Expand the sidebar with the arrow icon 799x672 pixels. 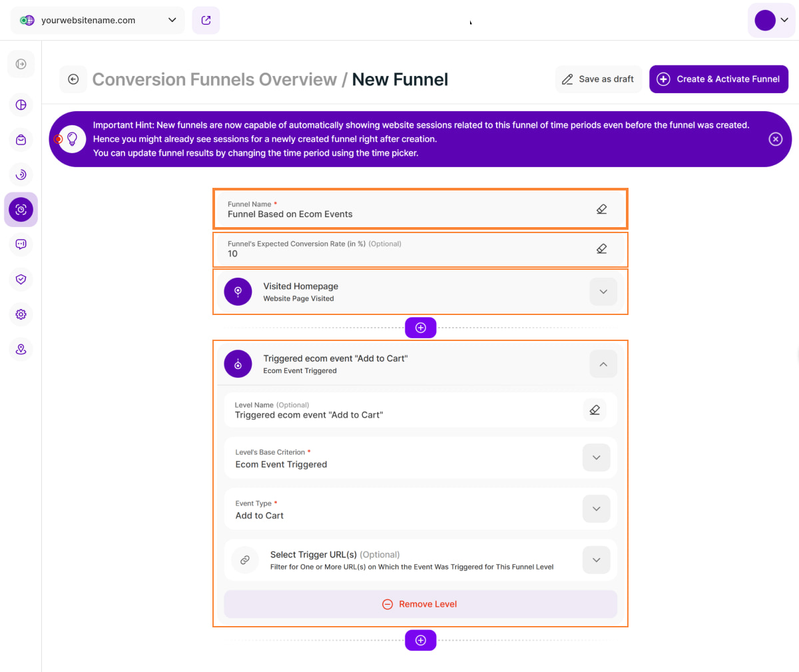[21, 64]
